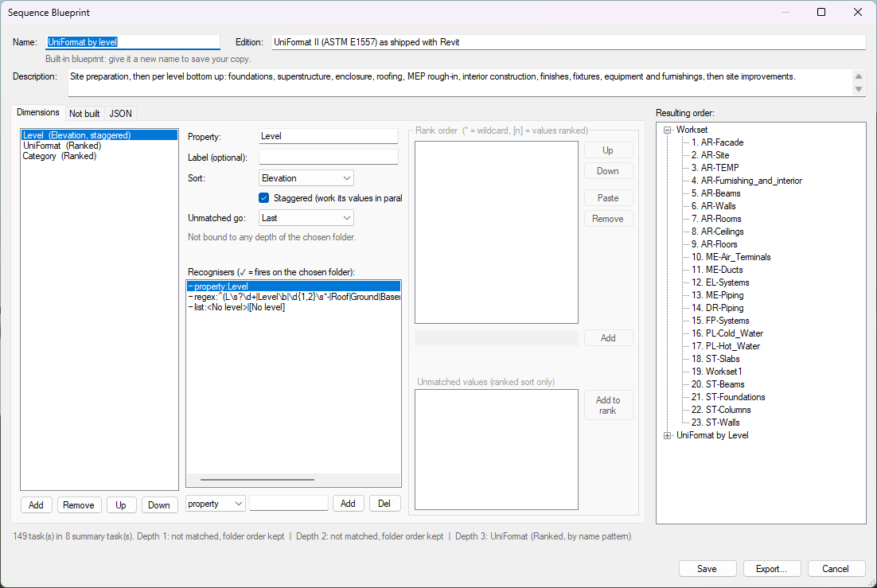Open the Sort dropdown showing Elevation
Screen dimensions: 877x588
[306, 178]
